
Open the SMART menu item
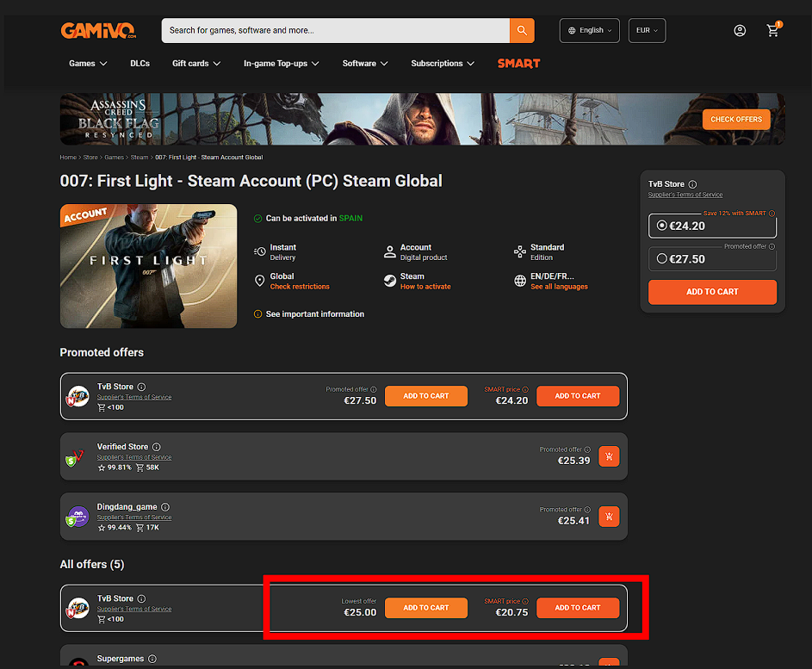(x=518, y=63)
